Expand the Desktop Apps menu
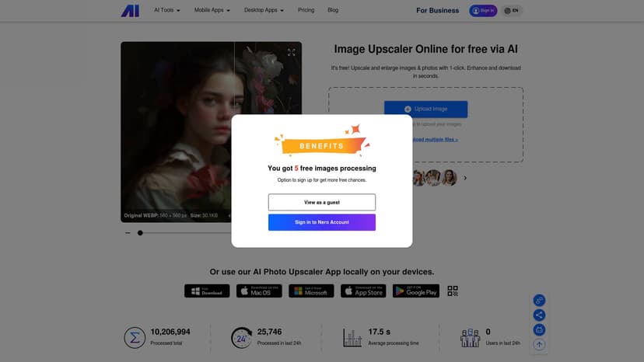Viewport: 644px width, 362px height. tap(264, 10)
